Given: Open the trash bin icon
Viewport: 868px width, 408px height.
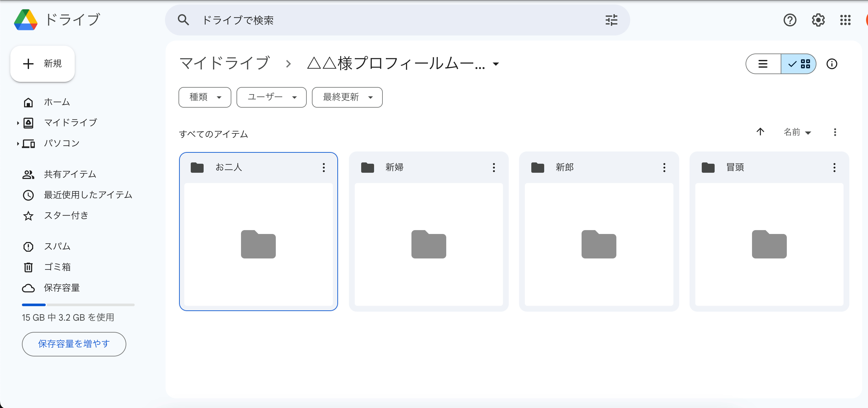Looking at the screenshot, I should (28, 267).
